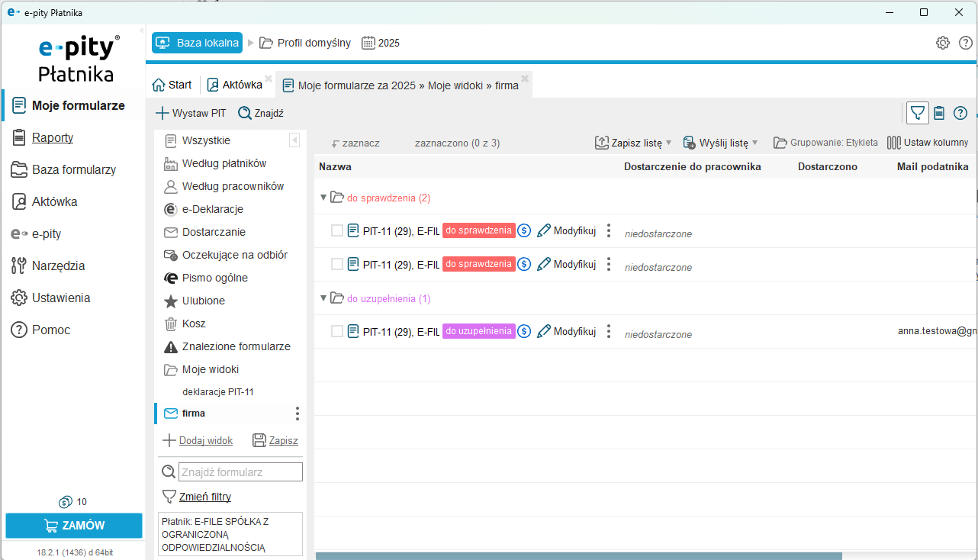This screenshot has width=978, height=560.
Task: Click the Znajdź formularz search field
Action: 240,472
